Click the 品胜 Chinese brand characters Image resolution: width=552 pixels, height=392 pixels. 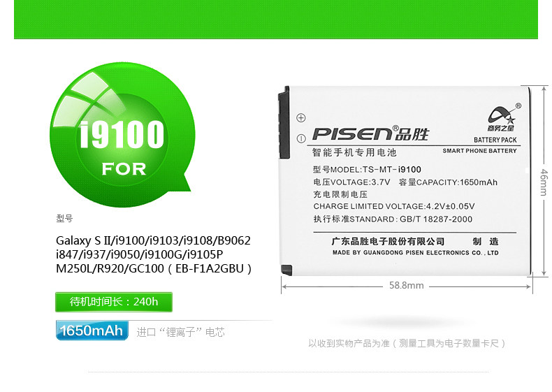point(412,134)
